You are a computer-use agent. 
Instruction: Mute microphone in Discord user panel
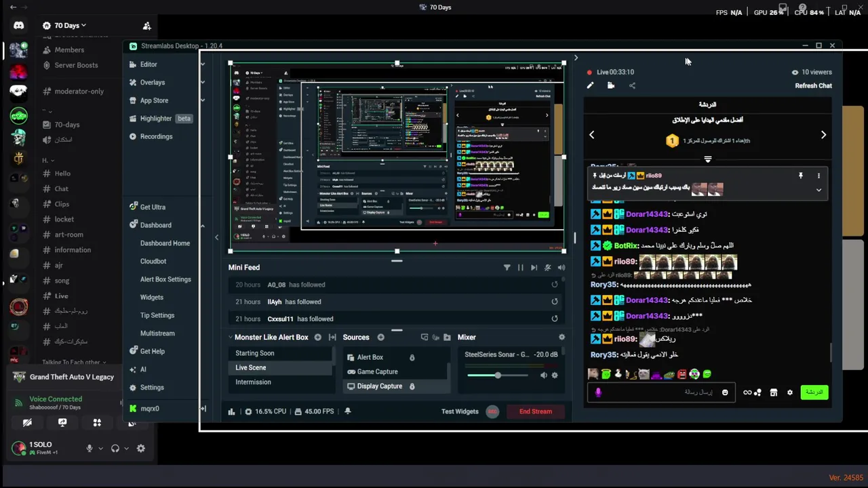(89, 448)
